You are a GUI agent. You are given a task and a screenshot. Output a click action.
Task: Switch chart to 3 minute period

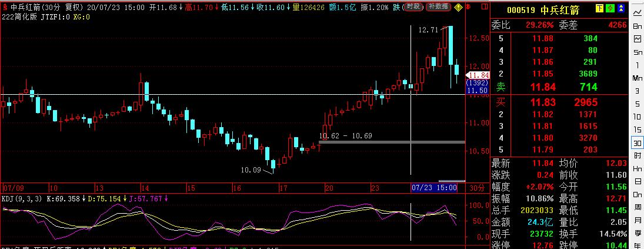[638, 91]
